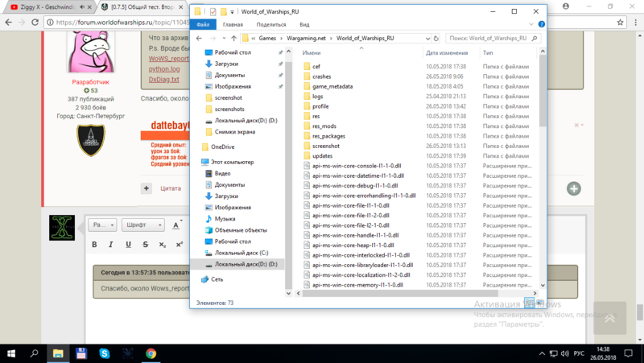Viewport: 644px width, 363px height.
Task: Open Шрифт font dropdown in editor
Action: point(143,225)
